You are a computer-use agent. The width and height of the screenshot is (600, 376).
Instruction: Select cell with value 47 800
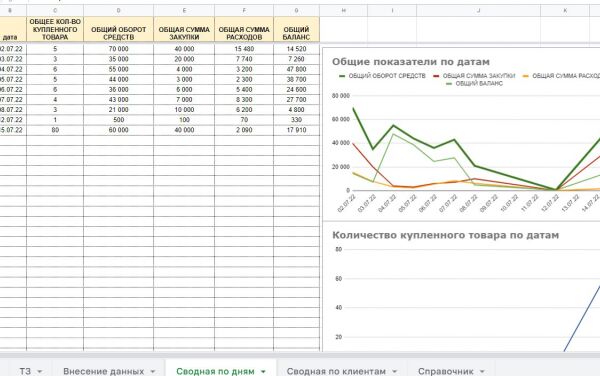coord(297,69)
